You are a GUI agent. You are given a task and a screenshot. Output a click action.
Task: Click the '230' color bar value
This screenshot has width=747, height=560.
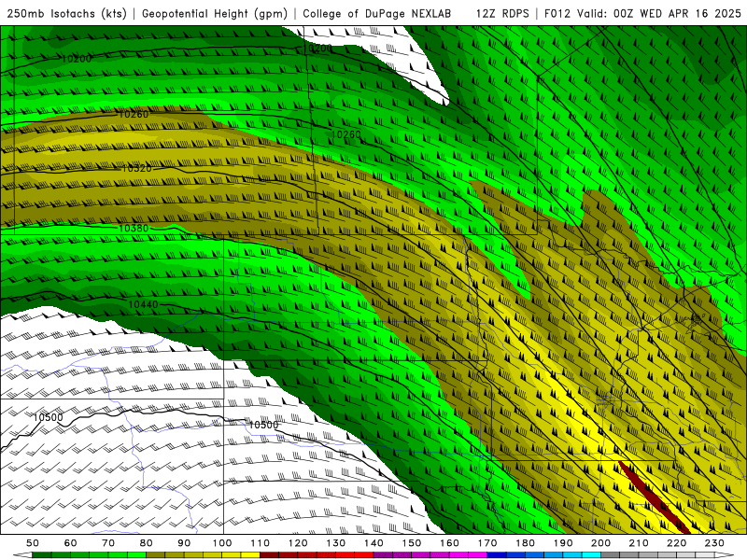(714, 543)
